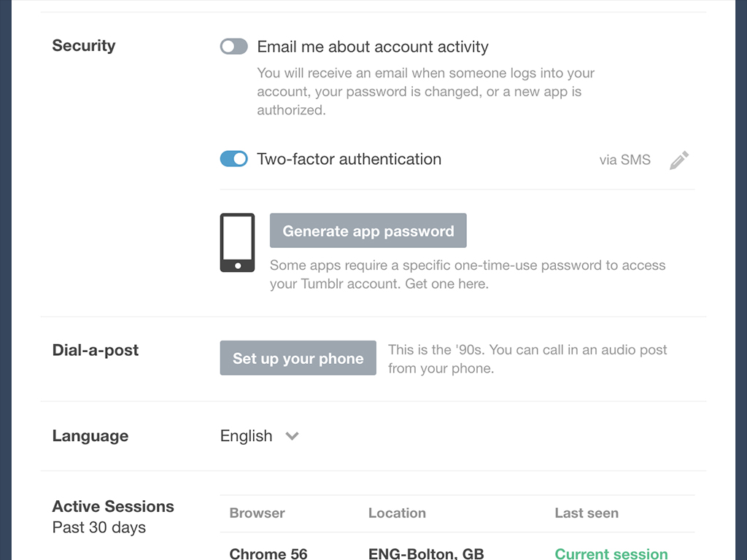
Task: Disable the two-factor authentication switch
Action: point(234,159)
